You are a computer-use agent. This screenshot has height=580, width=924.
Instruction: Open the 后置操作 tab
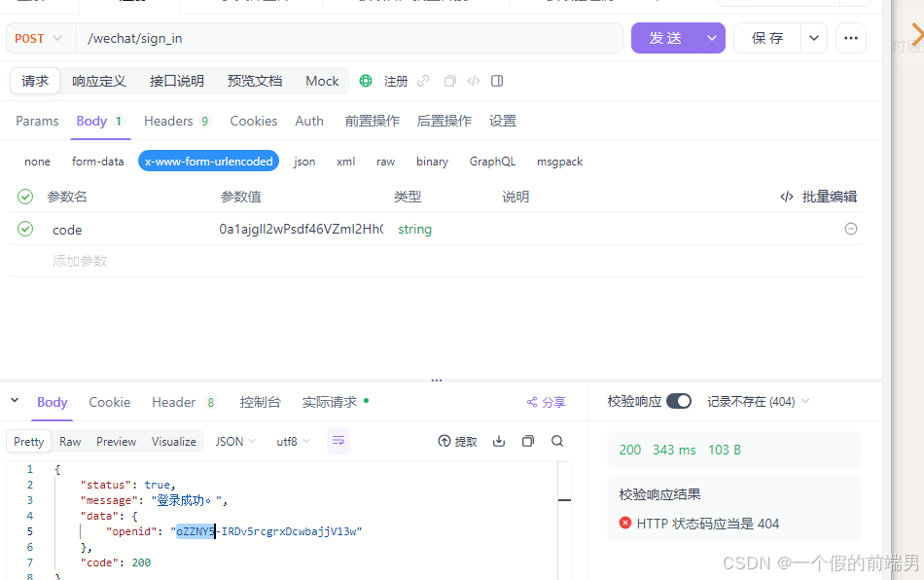coord(444,121)
